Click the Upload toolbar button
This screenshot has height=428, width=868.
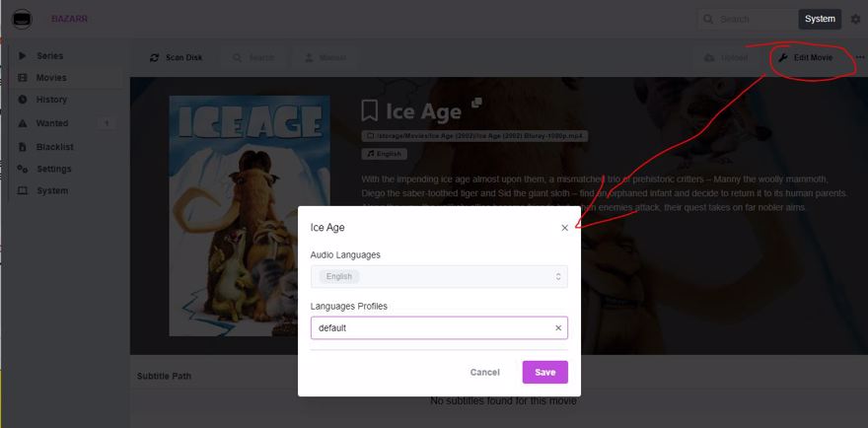[x=726, y=57]
